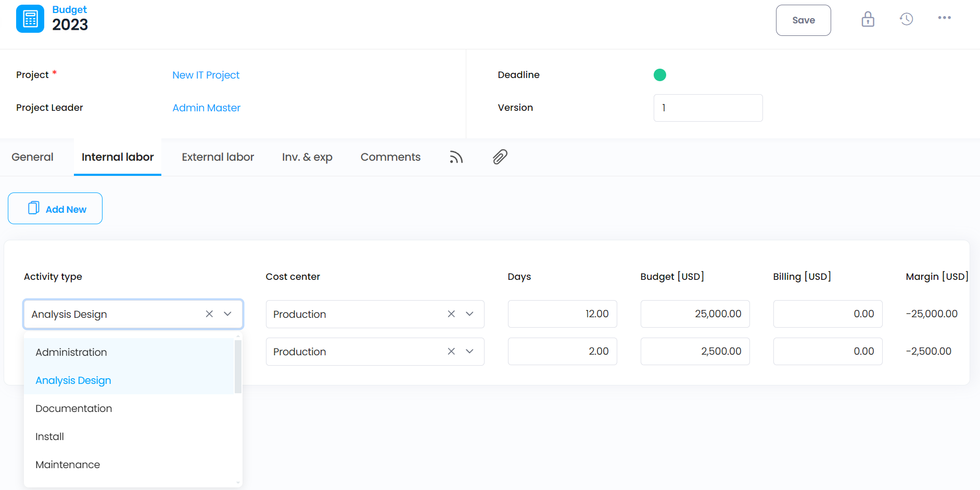The height and width of the screenshot is (490, 980).
Task: Open the Comments tab
Action: (390, 157)
